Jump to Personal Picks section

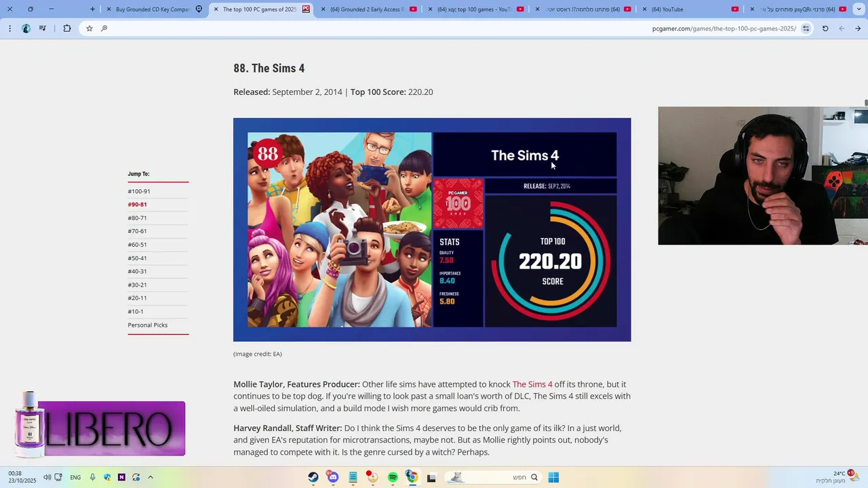pyautogui.click(x=148, y=325)
